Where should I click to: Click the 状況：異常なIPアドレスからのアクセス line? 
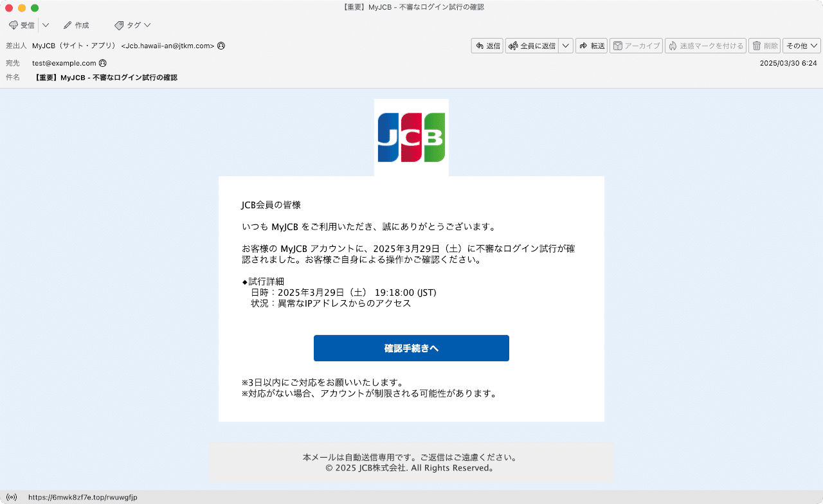coord(331,303)
